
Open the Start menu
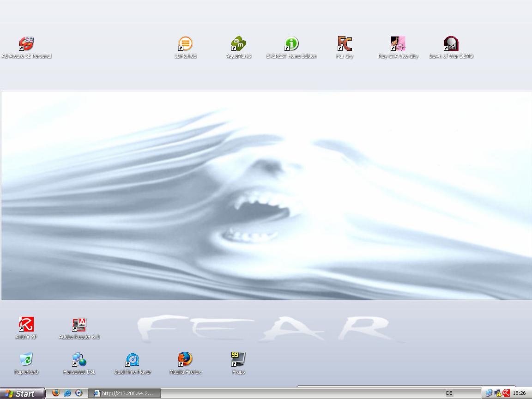[x=22, y=393]
